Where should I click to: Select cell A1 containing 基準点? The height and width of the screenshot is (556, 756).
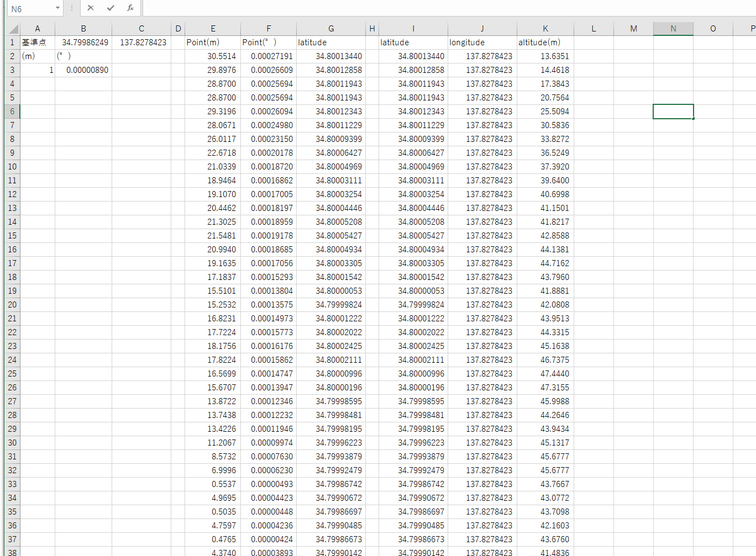point(37,43)
